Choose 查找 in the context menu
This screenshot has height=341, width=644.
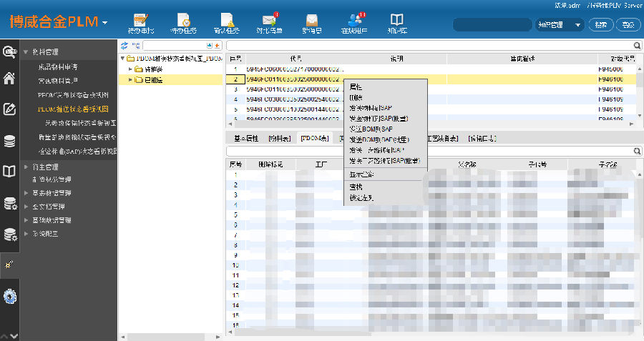356,187
